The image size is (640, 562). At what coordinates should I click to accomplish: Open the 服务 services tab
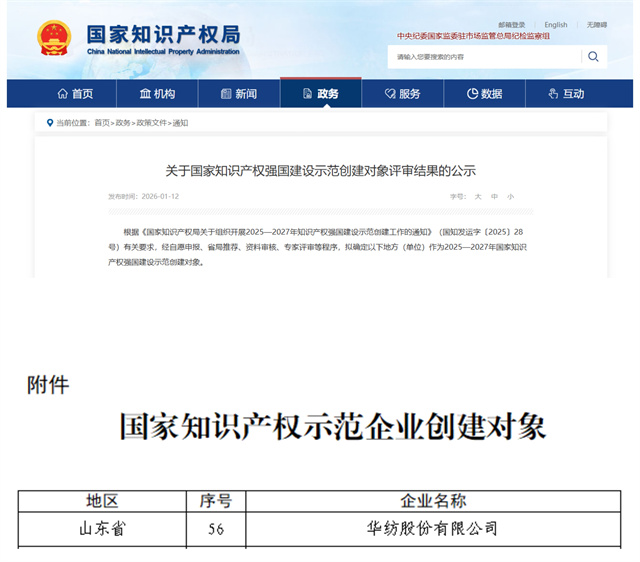pos(402,94)
